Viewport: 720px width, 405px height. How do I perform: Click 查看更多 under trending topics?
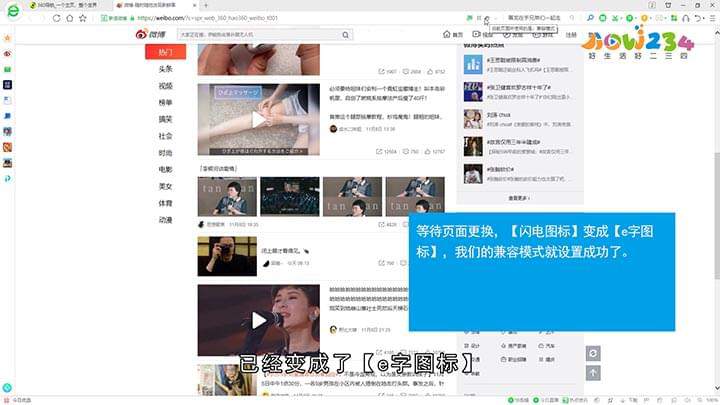pos(519,198)
